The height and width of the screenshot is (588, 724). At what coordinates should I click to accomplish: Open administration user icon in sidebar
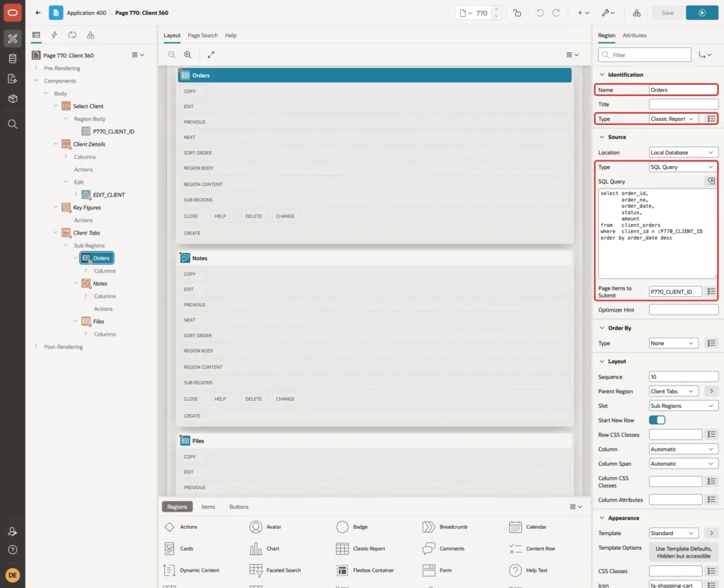(13, 531)
